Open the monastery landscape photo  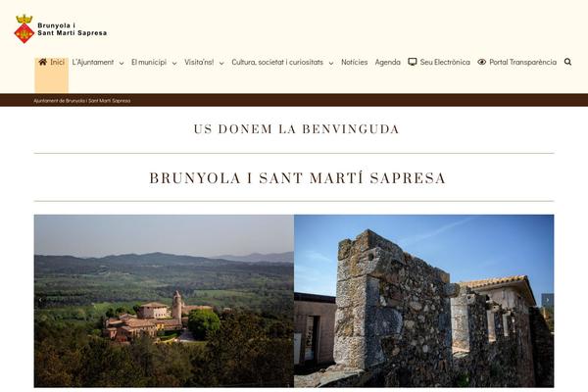pyautogui.click(x=164, y=301)
